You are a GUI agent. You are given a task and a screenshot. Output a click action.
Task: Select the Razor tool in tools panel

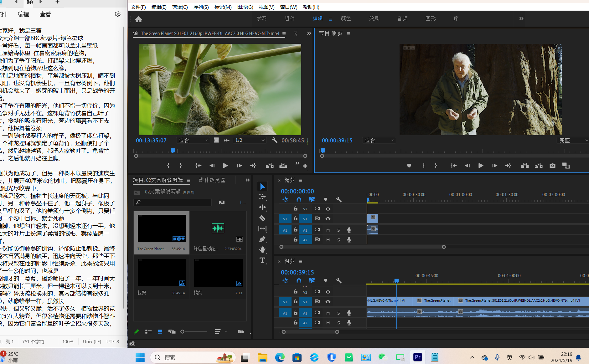click(x=262, y=218)
